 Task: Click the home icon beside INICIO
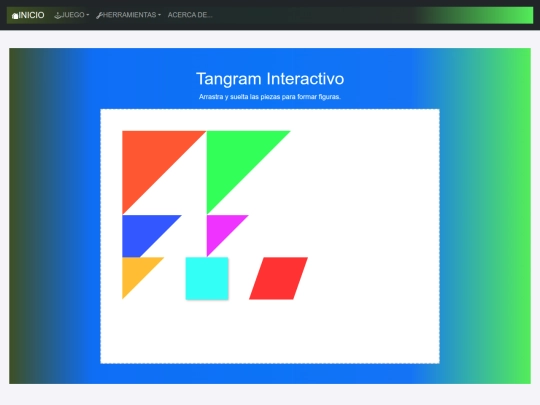click(x=15, y=15)
